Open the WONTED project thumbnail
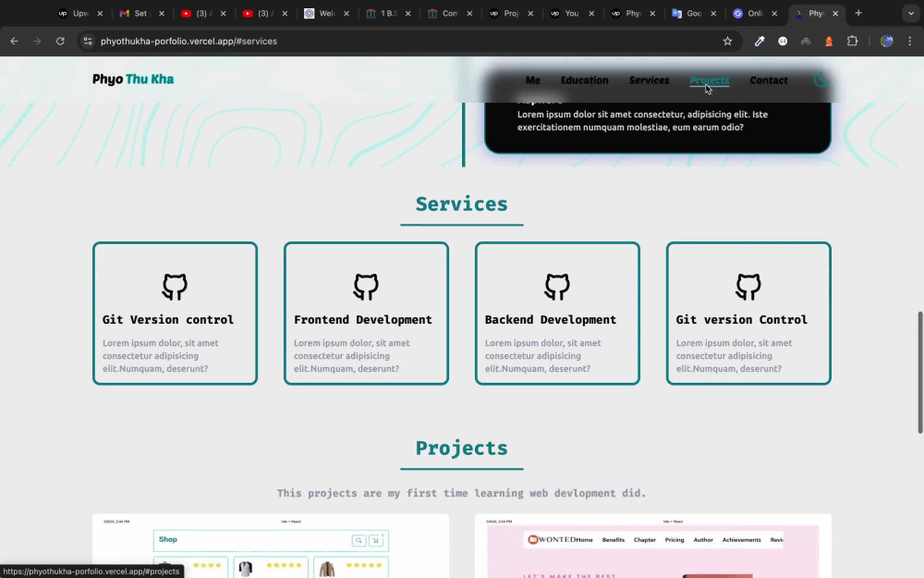924x578 pixels. [653, 547]
